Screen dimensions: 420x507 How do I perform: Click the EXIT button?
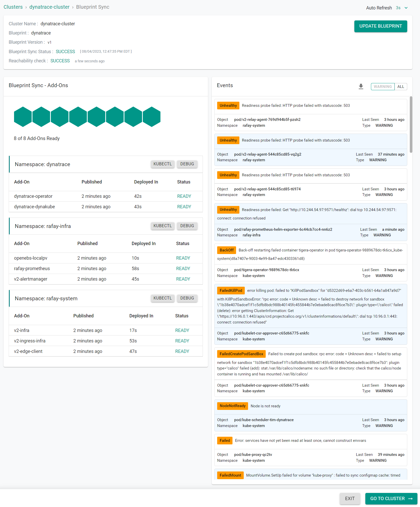350,499
